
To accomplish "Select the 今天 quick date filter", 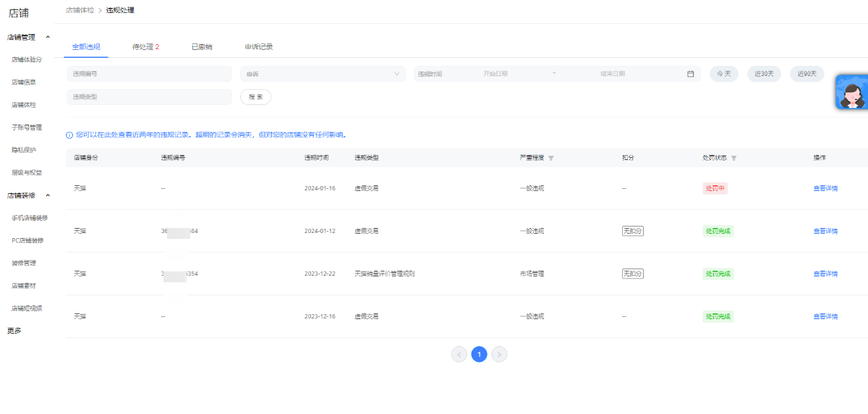I will (723, 74).
